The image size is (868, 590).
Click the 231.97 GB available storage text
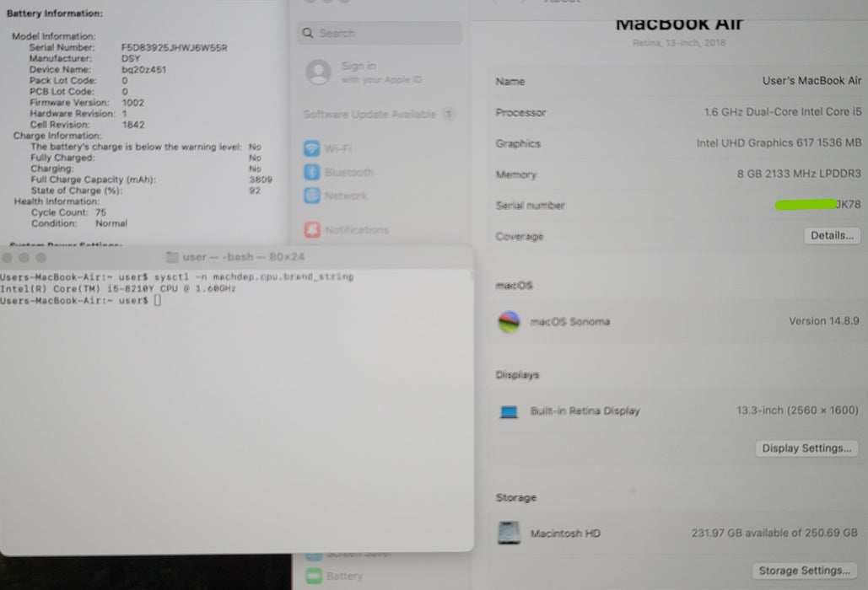click(x=774, y=533)
